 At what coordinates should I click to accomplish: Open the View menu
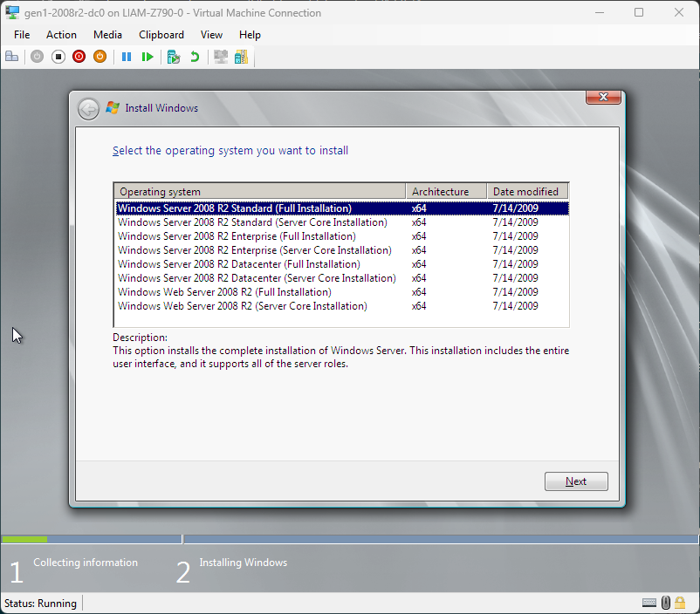(211, 35)
